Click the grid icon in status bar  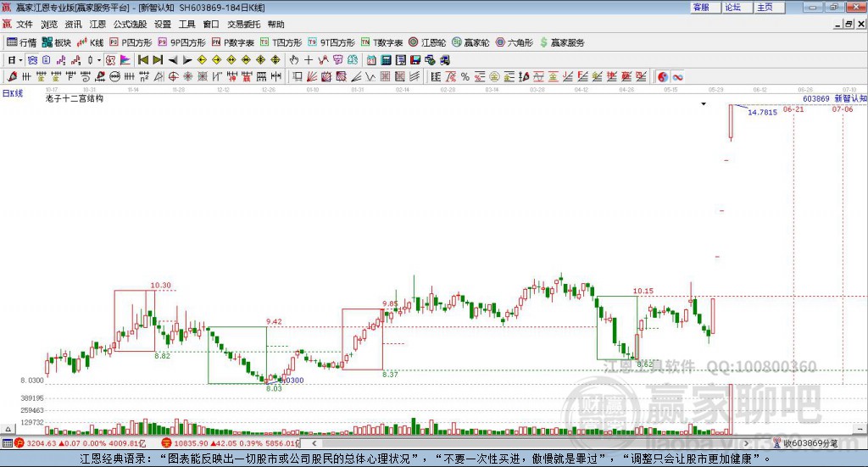[x=7, y=443]
